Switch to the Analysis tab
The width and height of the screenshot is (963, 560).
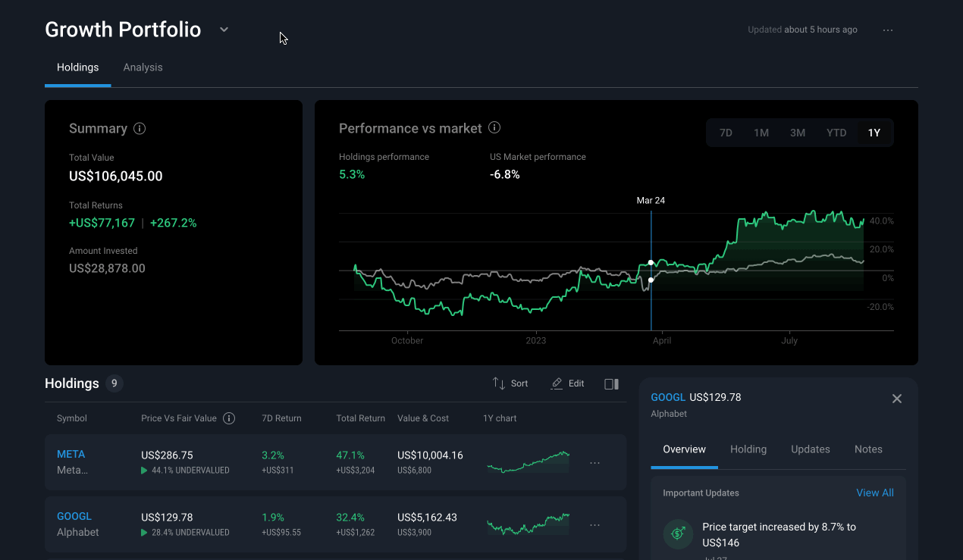point(143,67)
